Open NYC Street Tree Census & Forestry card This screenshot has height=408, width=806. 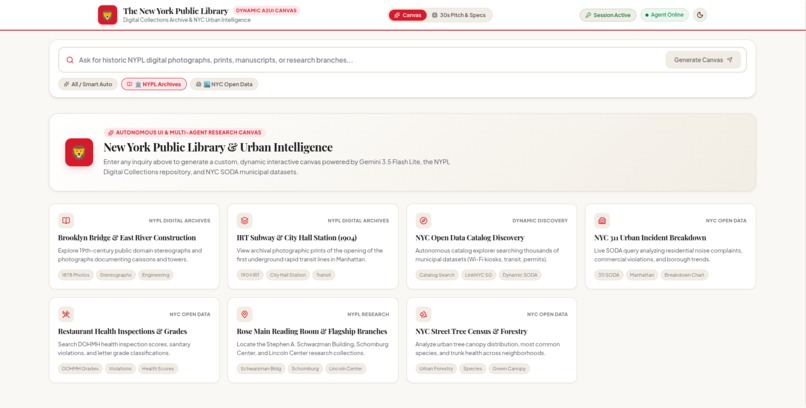tap(492, 340)
